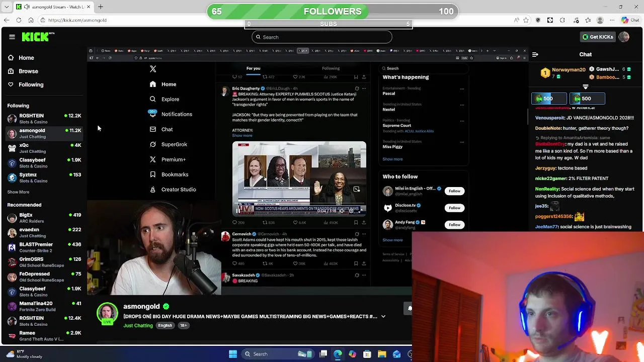Switch to the For you tab
644x362 pixels.
tap(254, 69)
